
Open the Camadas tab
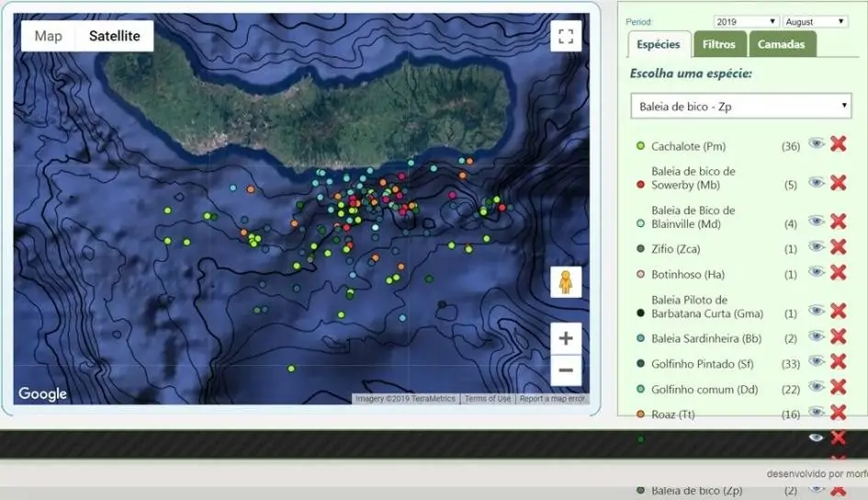781,44
